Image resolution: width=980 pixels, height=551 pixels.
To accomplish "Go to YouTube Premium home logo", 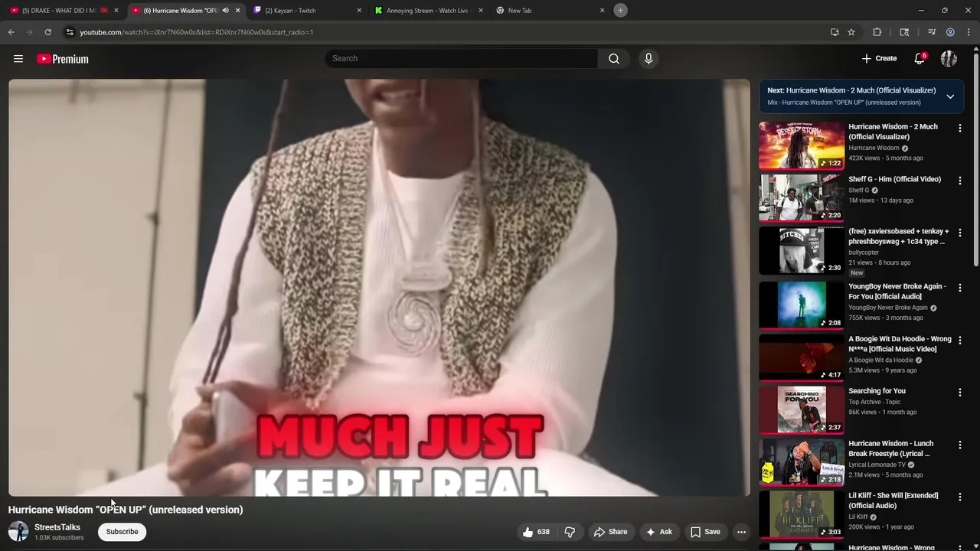I will tap(63, 59).
